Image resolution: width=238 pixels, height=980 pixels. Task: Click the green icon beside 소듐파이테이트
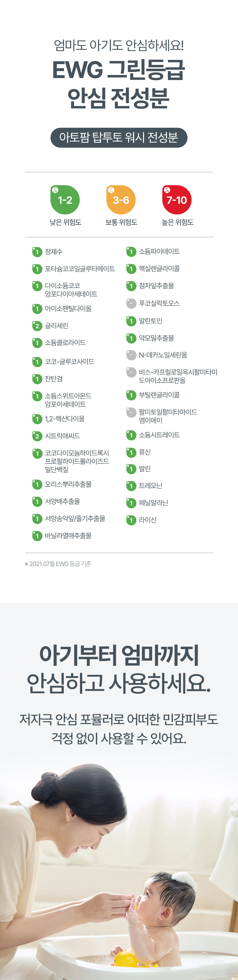click(x=131, y=252)
